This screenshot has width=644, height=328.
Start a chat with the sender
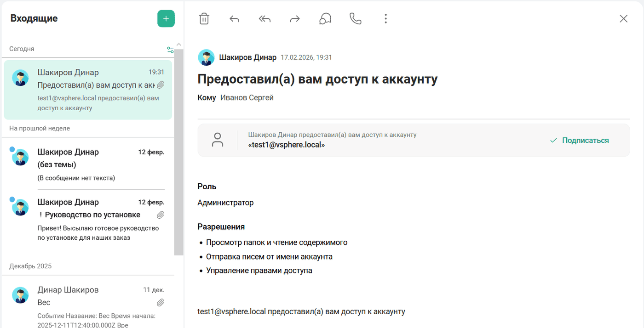click(325, 19)
